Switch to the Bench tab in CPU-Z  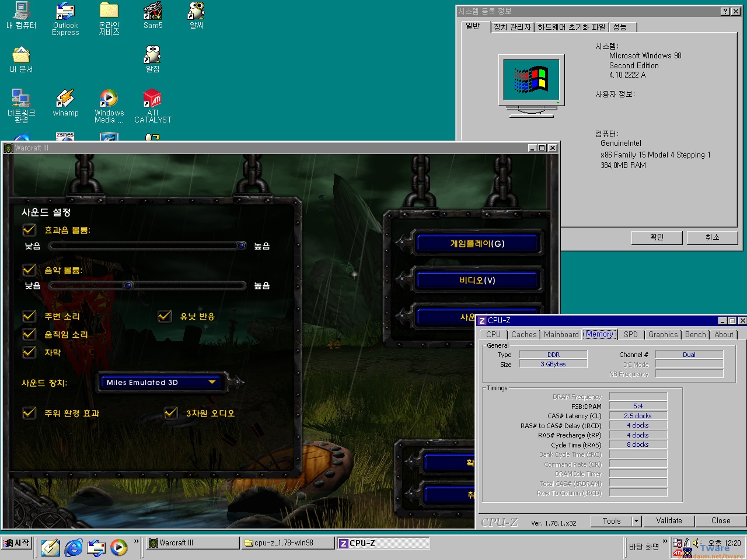coord(695,335)
